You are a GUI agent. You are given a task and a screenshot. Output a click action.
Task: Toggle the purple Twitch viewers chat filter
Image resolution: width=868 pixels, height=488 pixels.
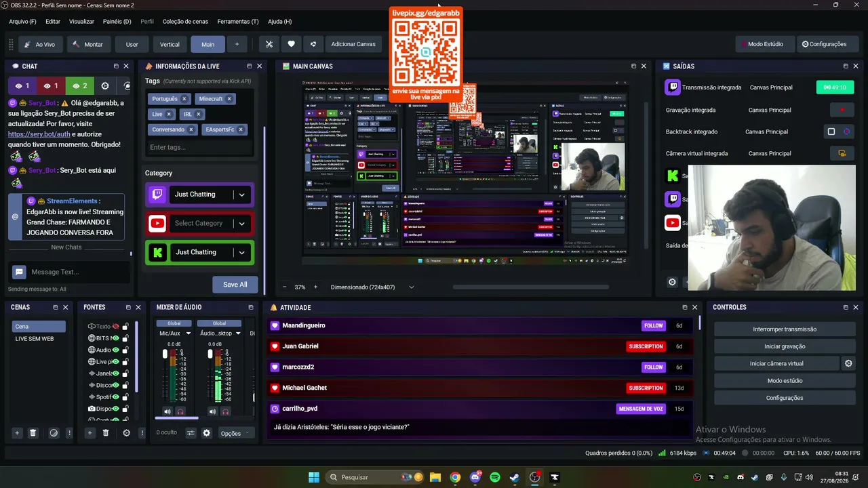point(22,86)
